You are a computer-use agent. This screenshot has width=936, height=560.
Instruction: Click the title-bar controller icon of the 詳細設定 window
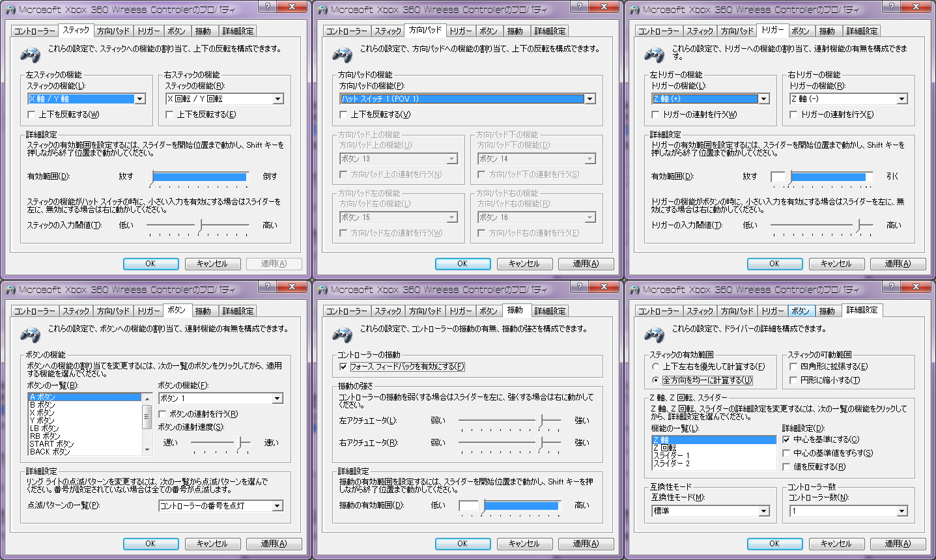tap(634, 290)
